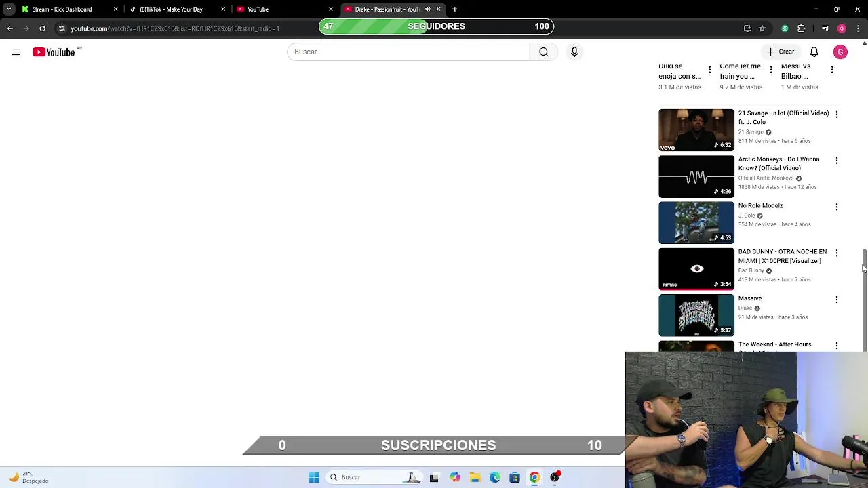Focus the YouTube Buscar search field
The image size is (868, 488).
408,52
